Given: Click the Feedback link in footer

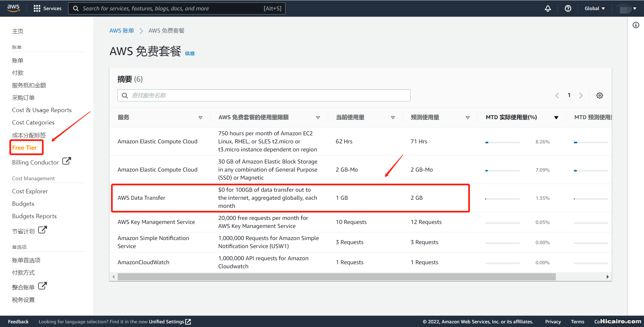Looking at the screenshot, I should (x=18, y=322).
